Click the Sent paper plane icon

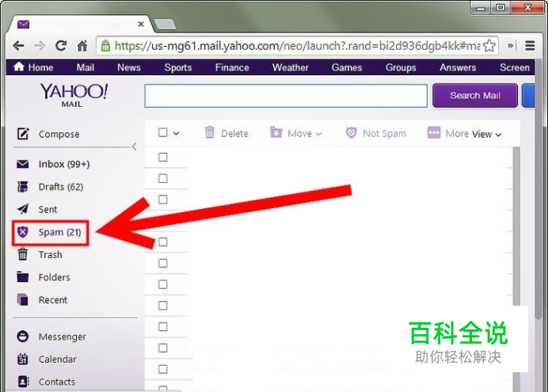[x=23, y=209]
